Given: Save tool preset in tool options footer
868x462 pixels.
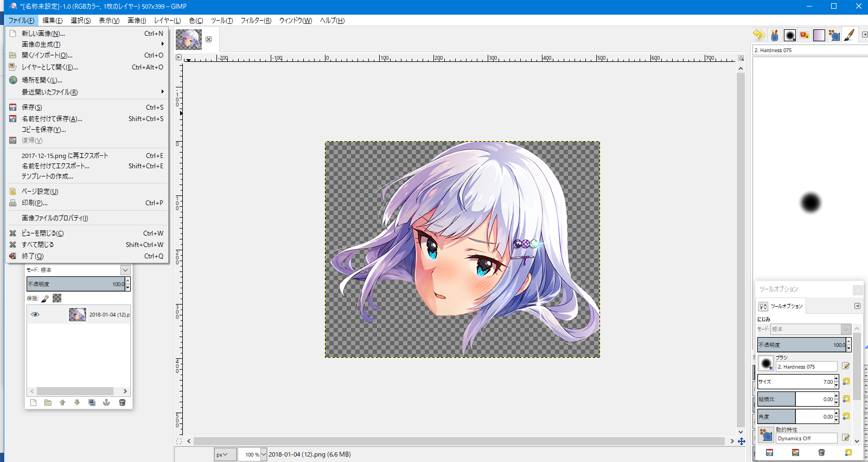Looking at the screenshot, I should pos(769,452).
